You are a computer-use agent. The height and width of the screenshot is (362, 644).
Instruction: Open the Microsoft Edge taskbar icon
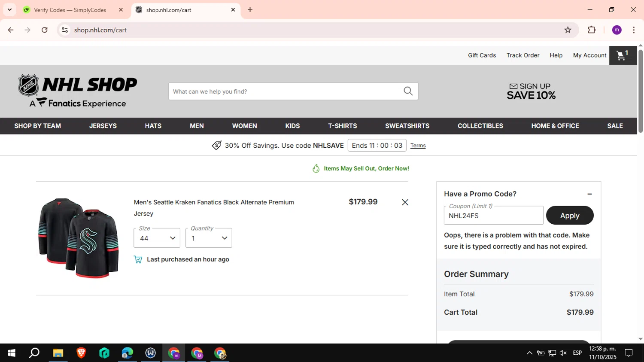(x=128, y=353)
